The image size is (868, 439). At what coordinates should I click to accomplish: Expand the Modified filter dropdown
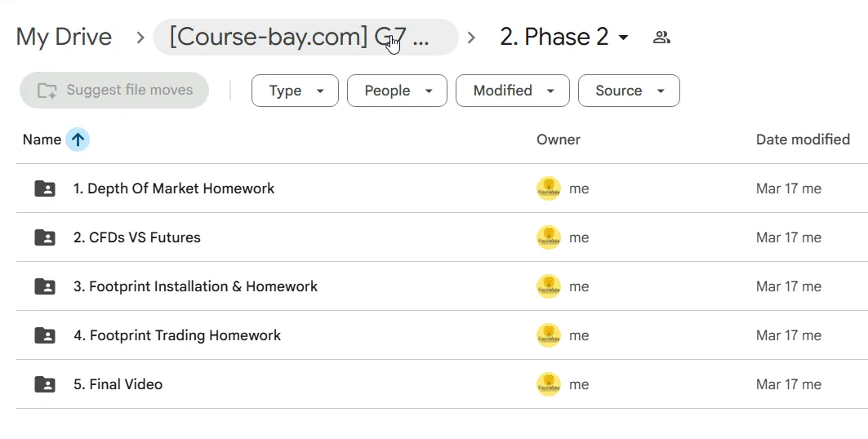513,91
